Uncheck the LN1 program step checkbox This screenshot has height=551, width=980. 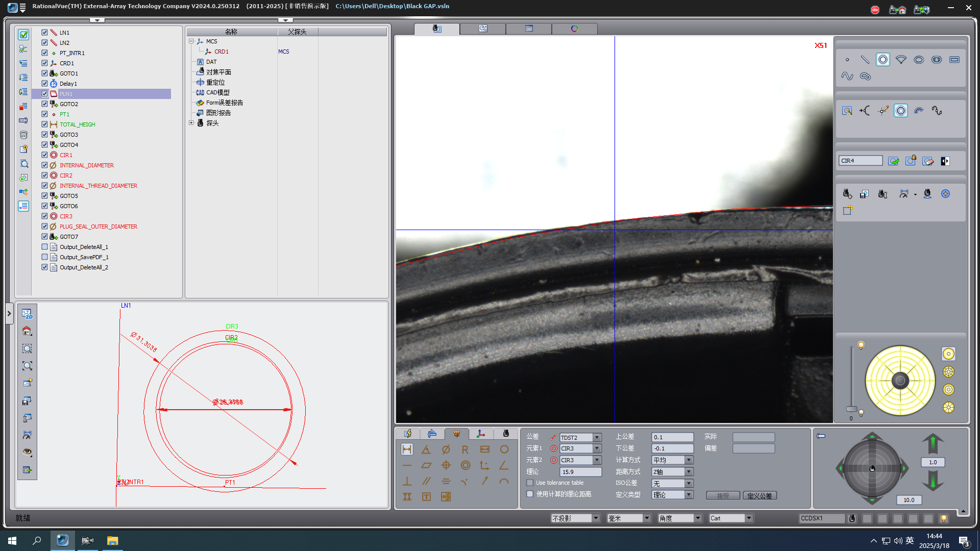[44, 33]
